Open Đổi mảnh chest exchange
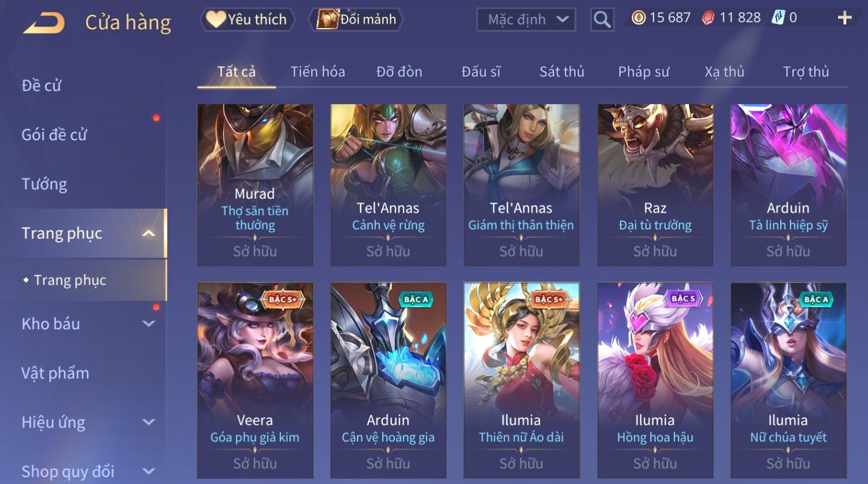This screenshot has width=868, height=484. coord(356,20)
